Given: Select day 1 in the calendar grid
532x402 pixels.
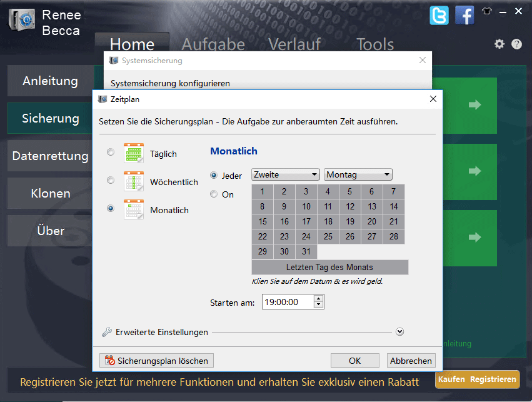Looking at the screenshot, I should (x=263, y=192).
